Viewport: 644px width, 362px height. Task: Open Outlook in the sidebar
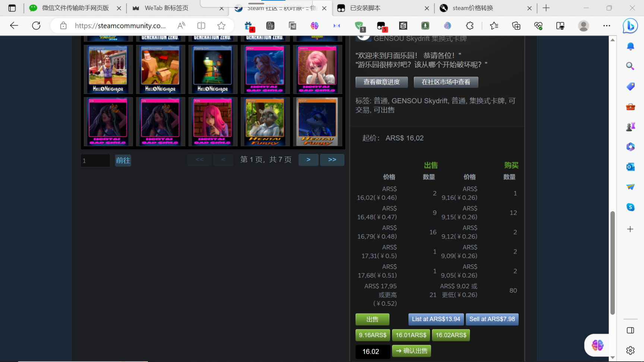630,167
